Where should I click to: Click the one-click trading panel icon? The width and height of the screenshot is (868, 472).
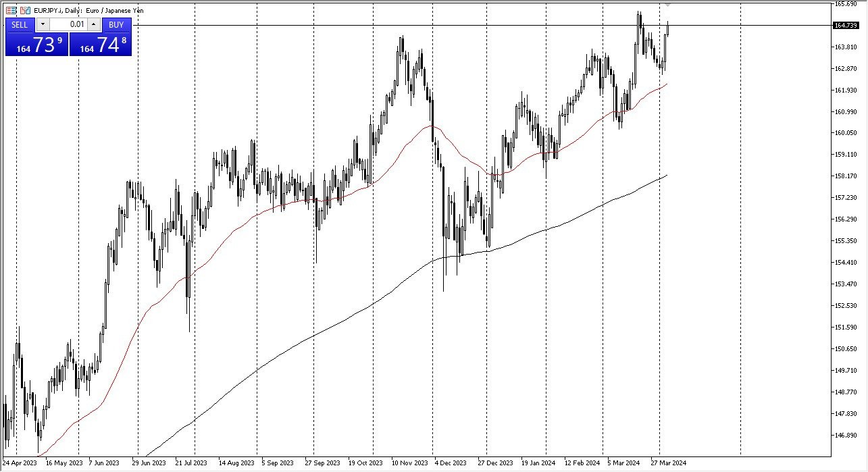click(25, 10)
